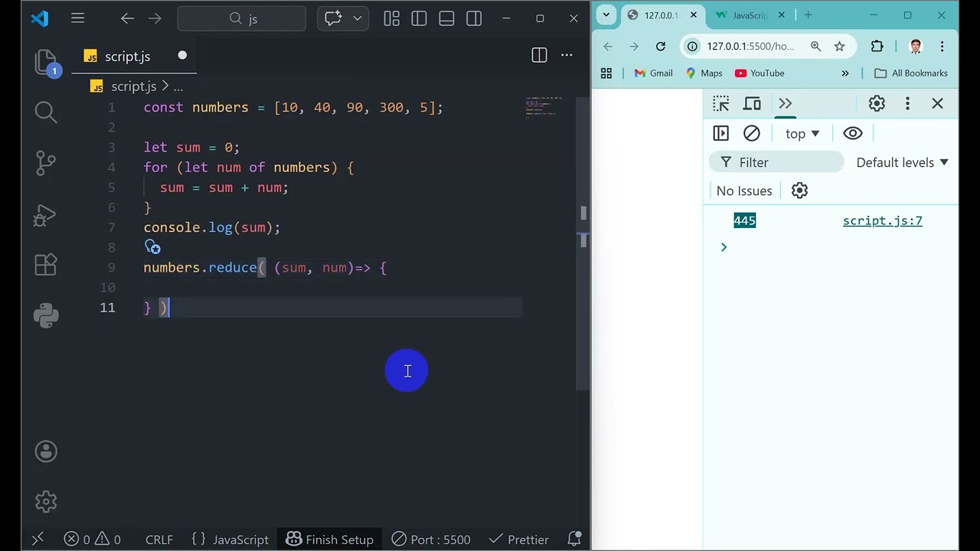Open the Copilot chat icon in the title bar
Viewport: 980px width, 551px height.
(334, 18)
